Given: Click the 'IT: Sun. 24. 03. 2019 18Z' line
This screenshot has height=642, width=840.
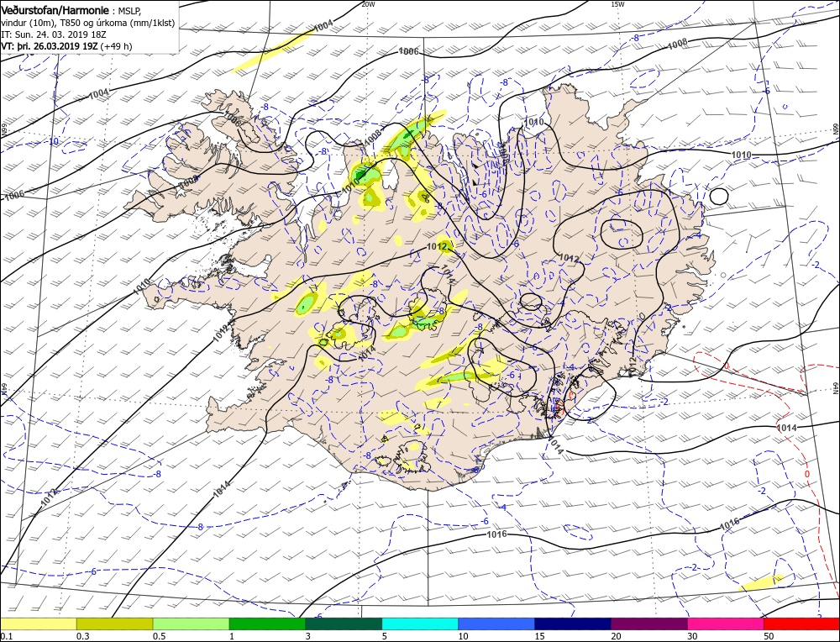Looking at the screenshot, I should pyautogui.click(x=54, y=34).
